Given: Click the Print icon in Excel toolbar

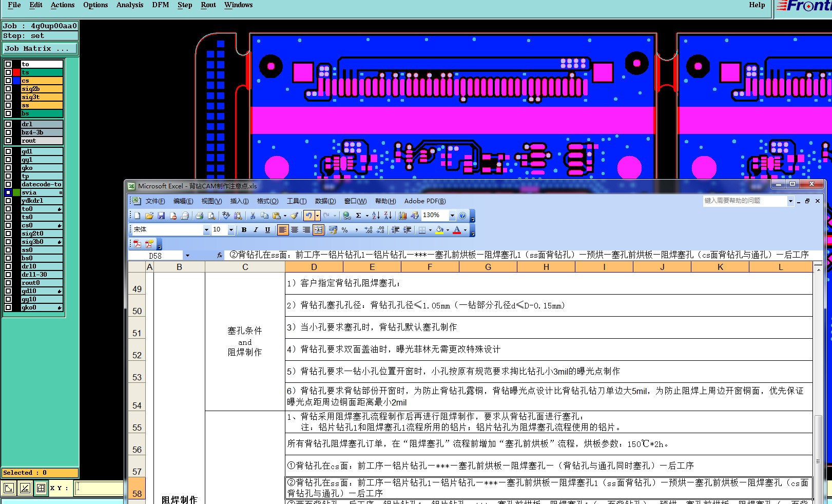Looking at the screenshot, I should pyautogui.click(x=199, y=216).
